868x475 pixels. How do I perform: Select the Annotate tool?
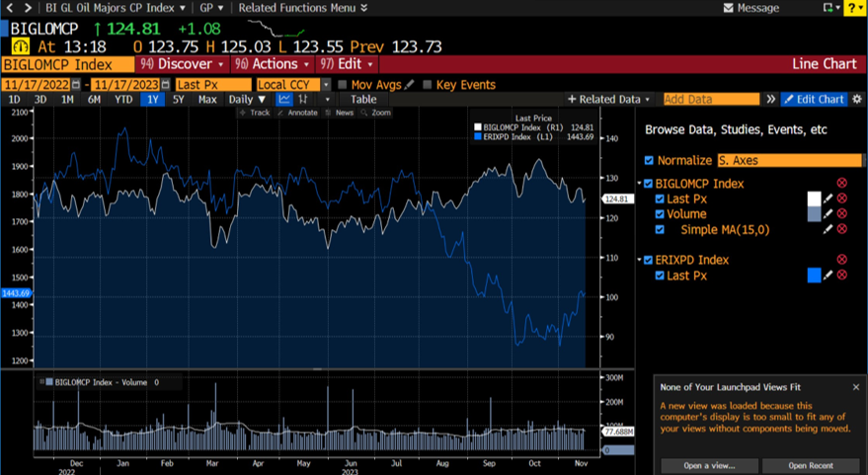click(x=296, y=113)
